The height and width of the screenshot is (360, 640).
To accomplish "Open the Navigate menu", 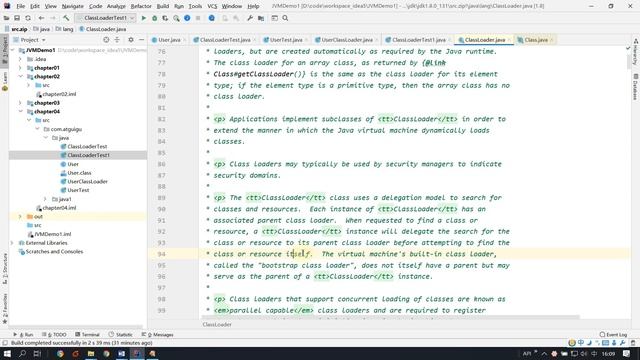I will [x=73, y=6].
